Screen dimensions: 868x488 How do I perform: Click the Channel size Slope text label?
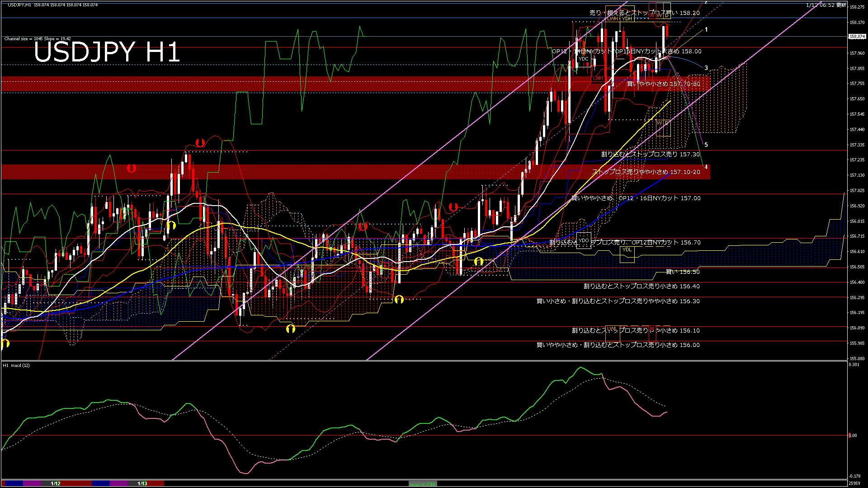[38, 39]
